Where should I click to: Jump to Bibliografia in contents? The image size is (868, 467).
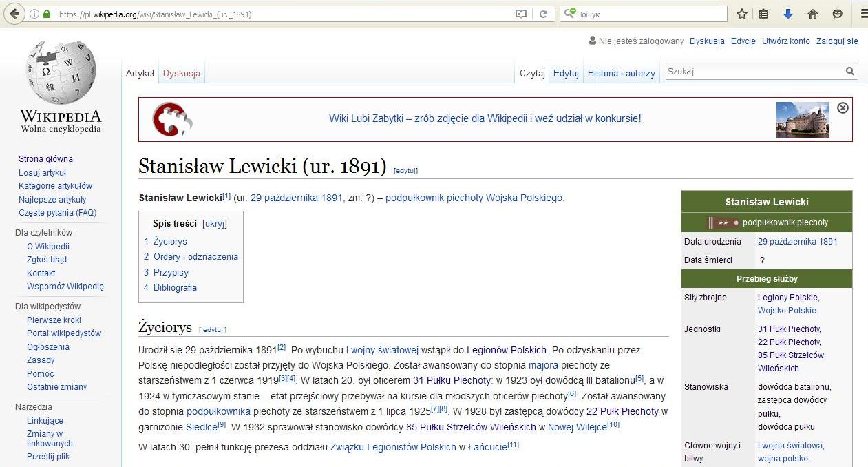(x=175, y=287)
